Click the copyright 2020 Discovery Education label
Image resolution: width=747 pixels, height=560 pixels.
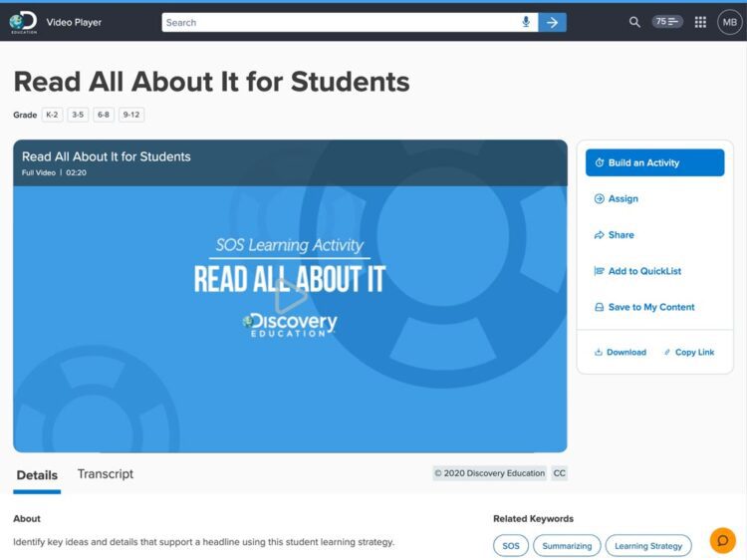(489, 473)
